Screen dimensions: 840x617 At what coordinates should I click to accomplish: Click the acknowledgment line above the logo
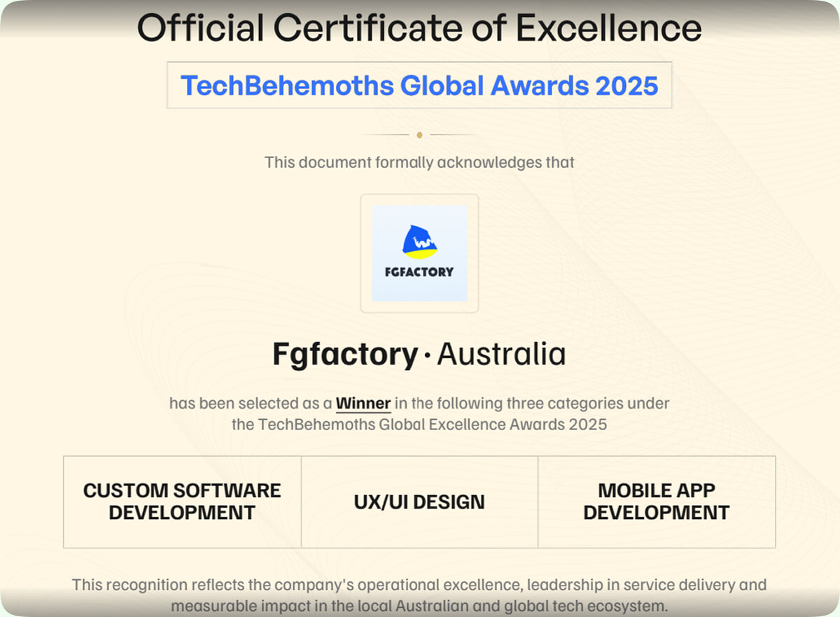pyautogui.click(x=419, y=162)
